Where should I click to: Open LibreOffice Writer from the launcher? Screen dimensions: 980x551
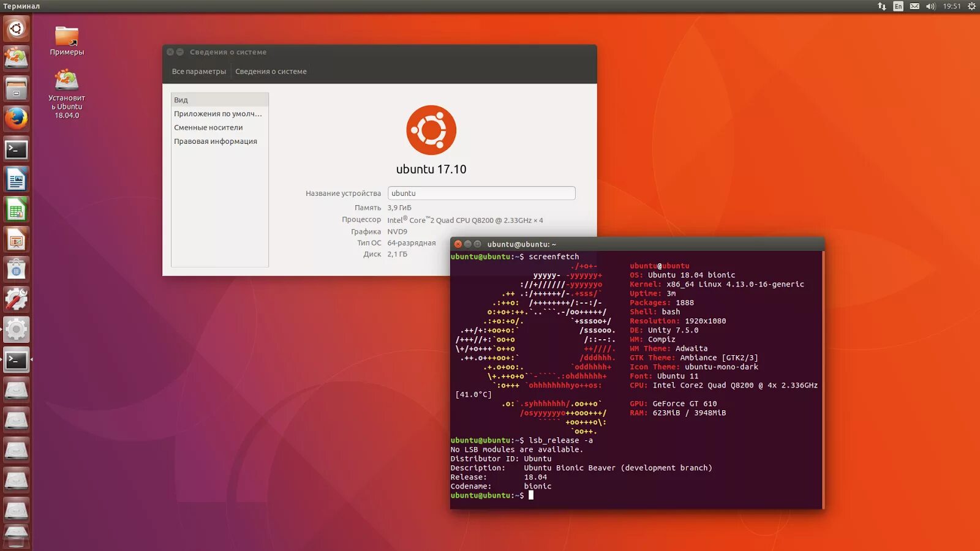click(16, 179)
